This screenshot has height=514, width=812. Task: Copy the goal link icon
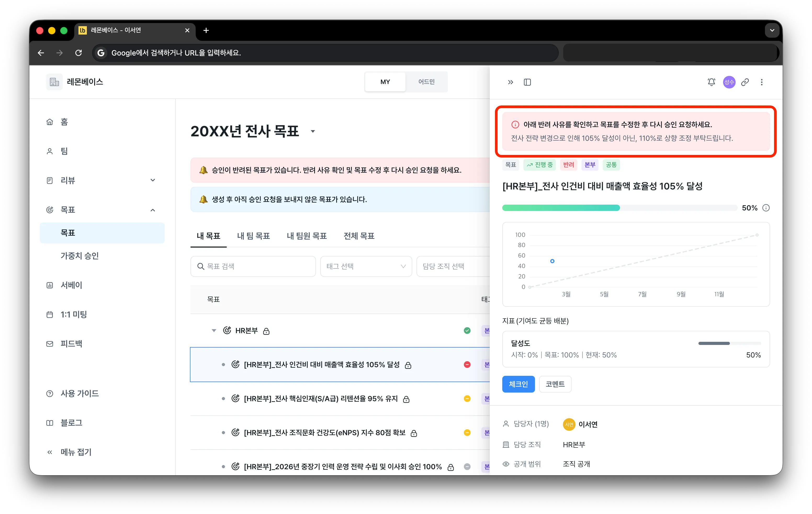tap(745, 82)
